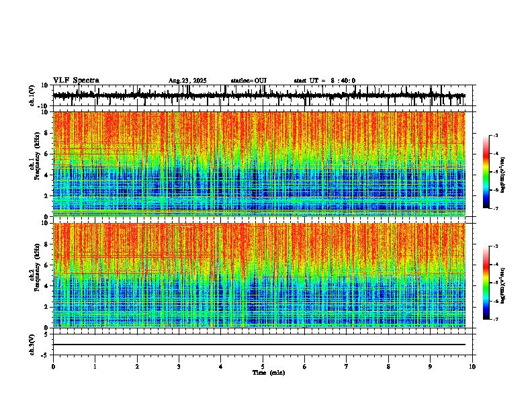
Task: Click the "ch.1(V)" waveform axis label
Action: coord(32,95)
